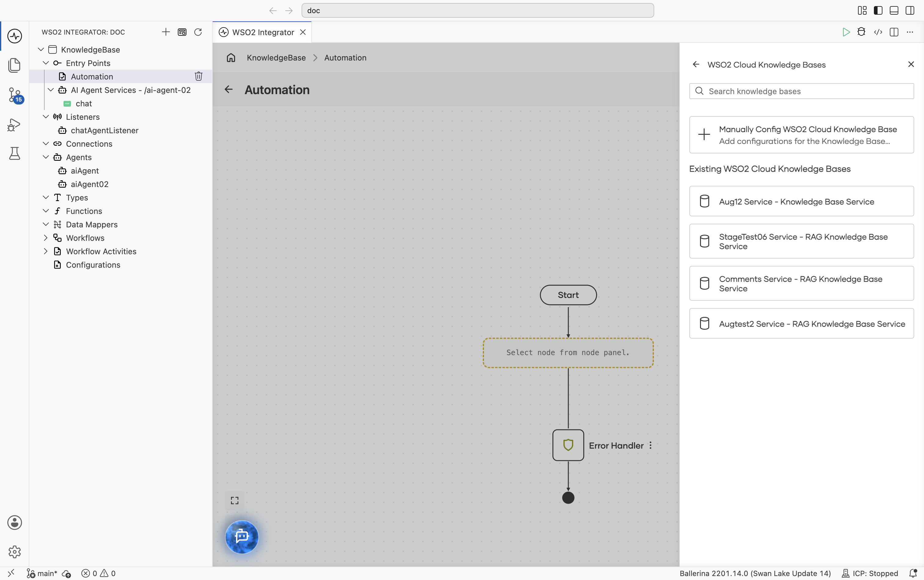
Task: Open the Manage gear icon
Action: [15, 552]
